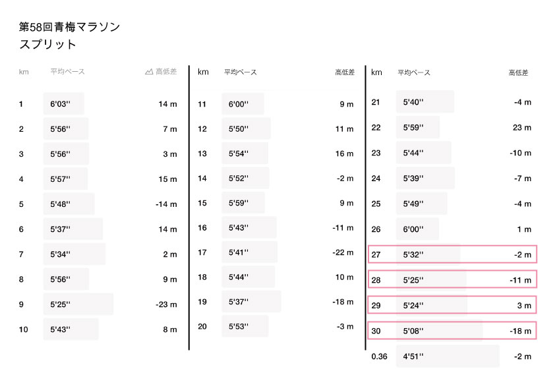Click the -22 m elevation value for km 17
This screenshot has width=555, height=392.
click(x=343, y=252)
